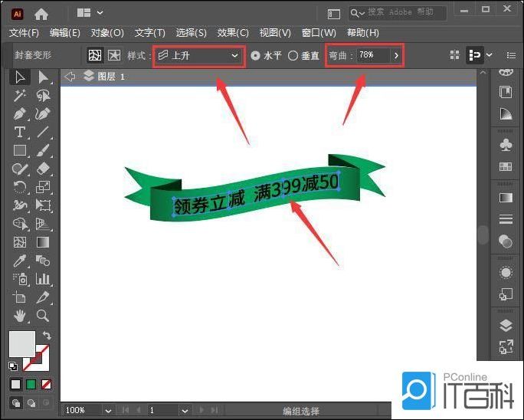Collapse the right panel dock arrow
The width and height of the screenshot is (524, 420).
(x=483, y=72)
